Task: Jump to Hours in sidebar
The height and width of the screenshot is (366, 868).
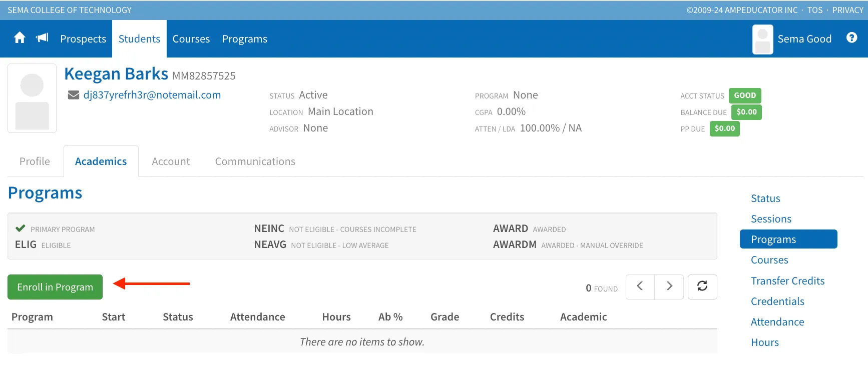Action: (x=765, y=342)
